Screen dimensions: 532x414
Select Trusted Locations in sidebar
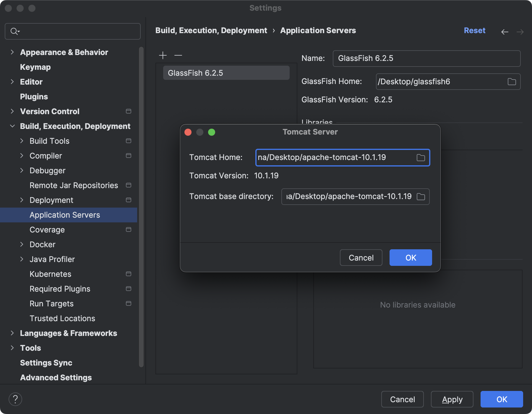pyautogui.click(x=62, y=318)
